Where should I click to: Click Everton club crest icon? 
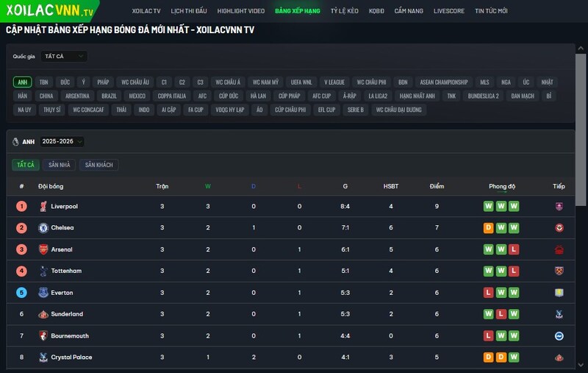(x=43, y=293)
